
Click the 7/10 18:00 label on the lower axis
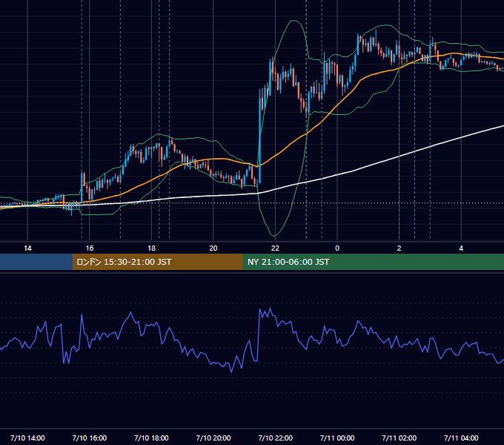coord(151,438)
